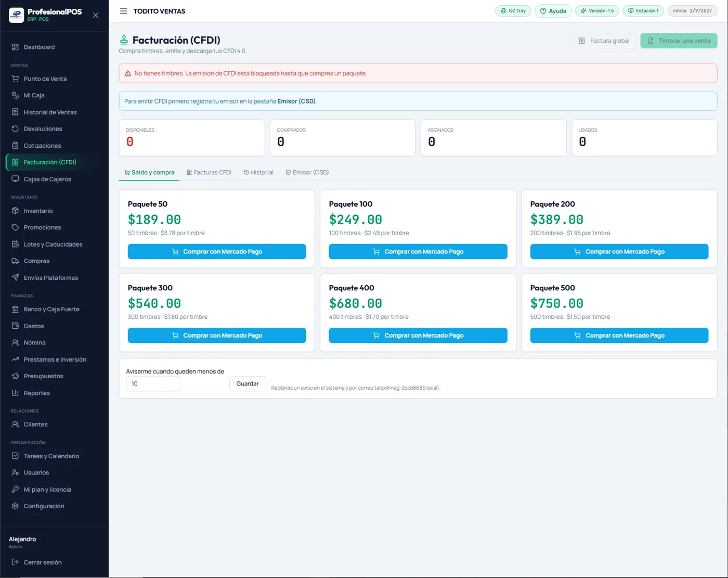Focus the low-stamps alert threshold field
728x578 pixels.
pos(153,384)
